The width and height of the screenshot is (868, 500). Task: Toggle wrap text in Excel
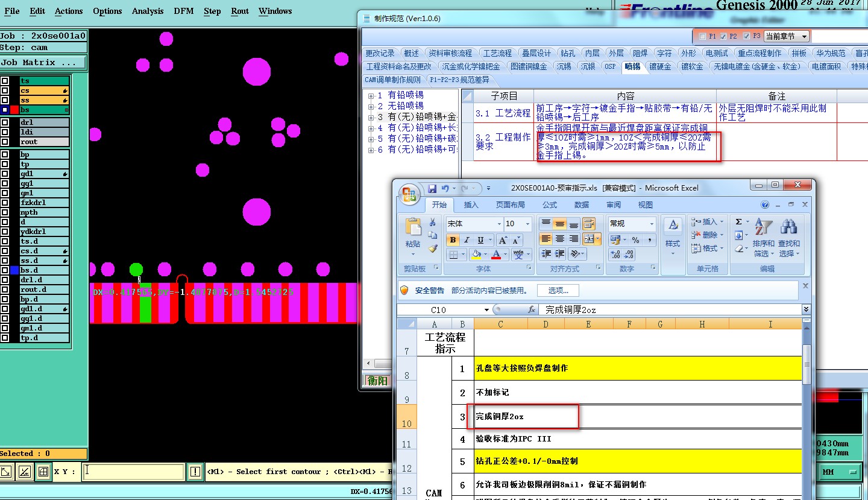click(x=589, y=223)
